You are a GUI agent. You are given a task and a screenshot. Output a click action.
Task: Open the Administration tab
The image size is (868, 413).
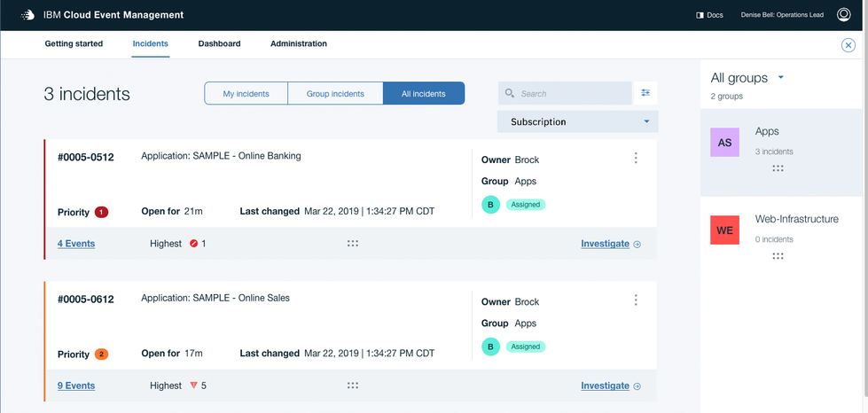pyautogui.click(x=299, y=43)
